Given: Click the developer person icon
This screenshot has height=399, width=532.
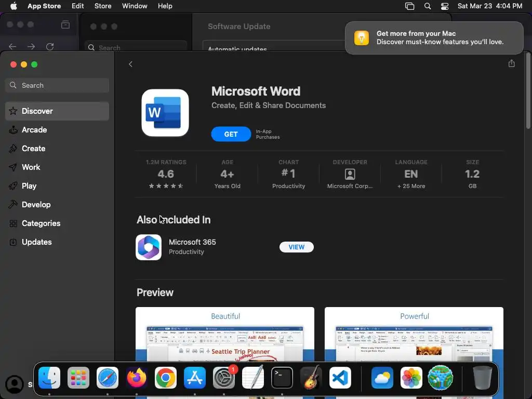Looking at the screenshot, I should 350,174.
